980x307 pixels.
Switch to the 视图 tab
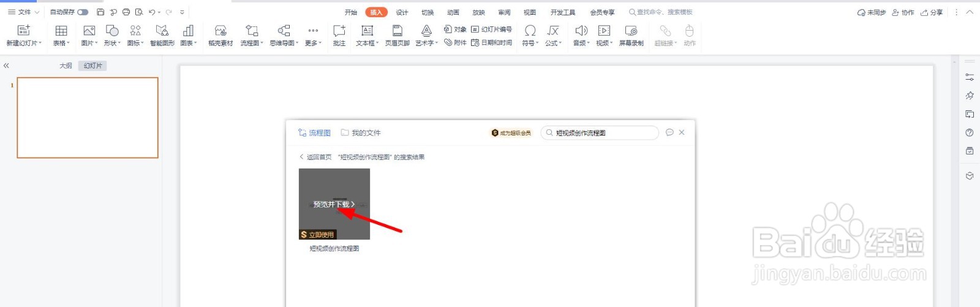[x=530, y=12]
